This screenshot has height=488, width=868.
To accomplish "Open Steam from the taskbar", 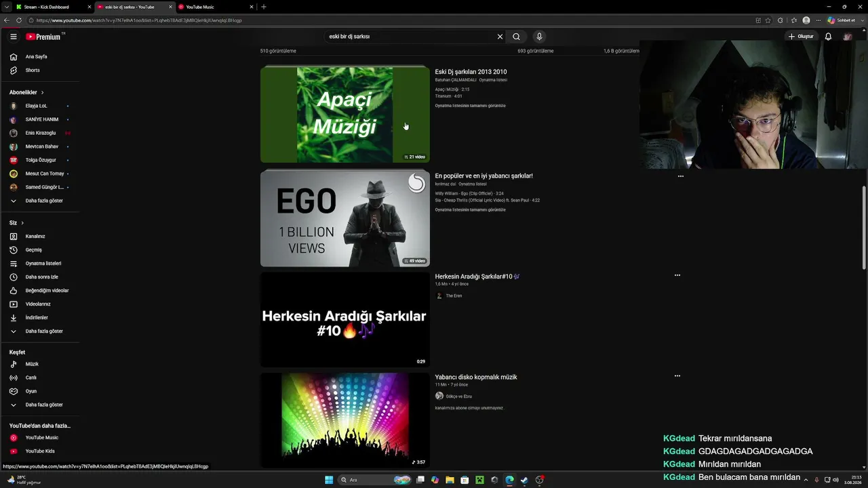I will point(524,480).
